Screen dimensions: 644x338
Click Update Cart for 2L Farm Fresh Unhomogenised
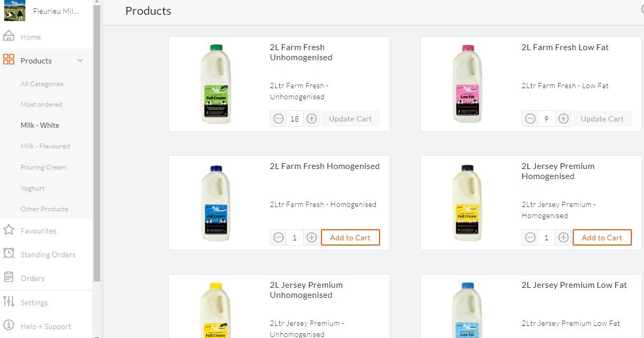click(351, 119)
